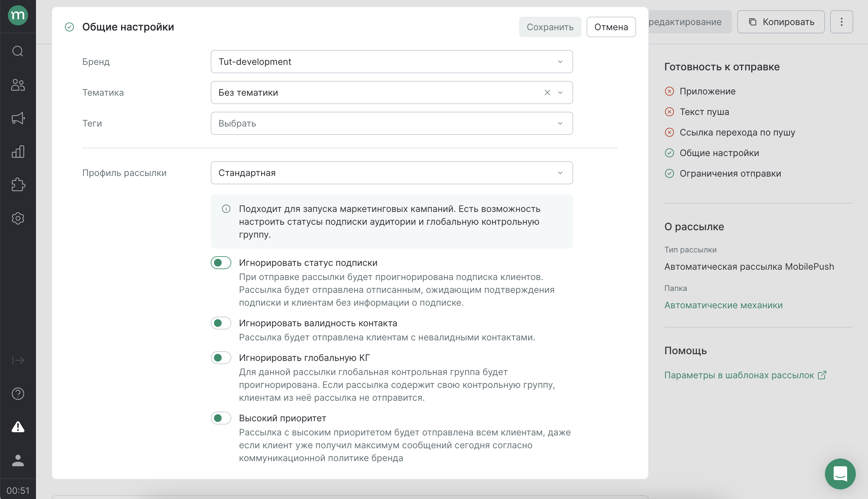This screenshot has height=499, width=868.
Task: Open the campaigns megaphone icon
Action: (x=18, y=118)
